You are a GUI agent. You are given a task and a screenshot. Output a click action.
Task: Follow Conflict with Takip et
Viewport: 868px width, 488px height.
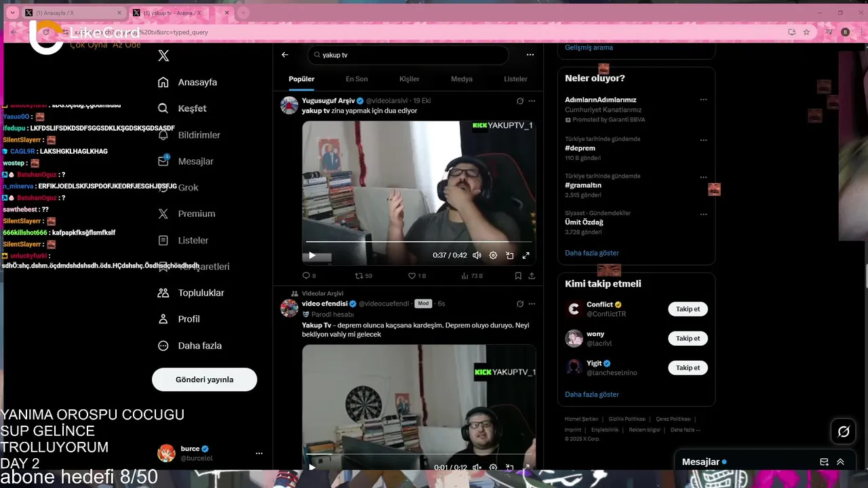point(688,309)
